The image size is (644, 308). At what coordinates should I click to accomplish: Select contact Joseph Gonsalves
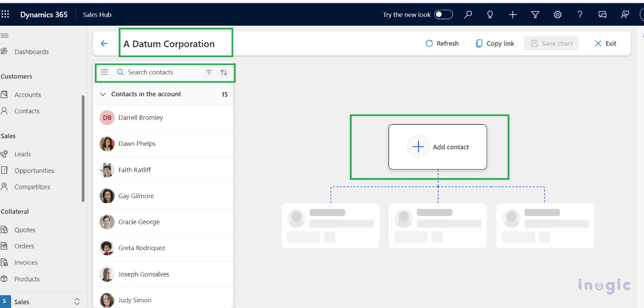[163, 274]
